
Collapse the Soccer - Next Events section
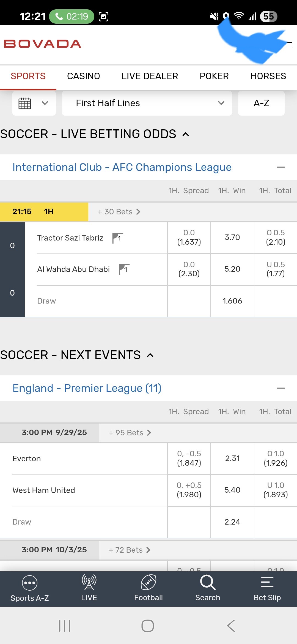point(150,355)
